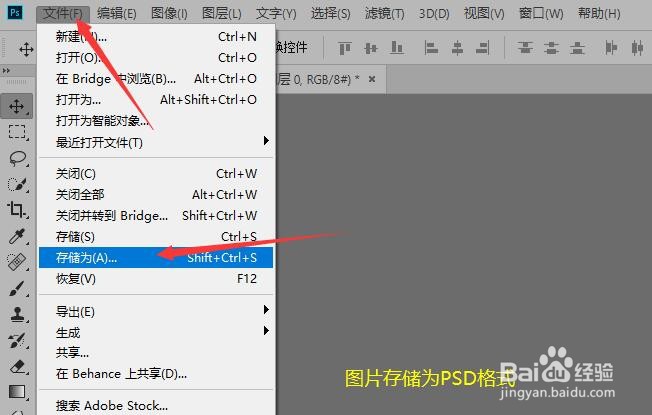Expand 生成 submenu
652x415 pixels.
pos(266,331)
